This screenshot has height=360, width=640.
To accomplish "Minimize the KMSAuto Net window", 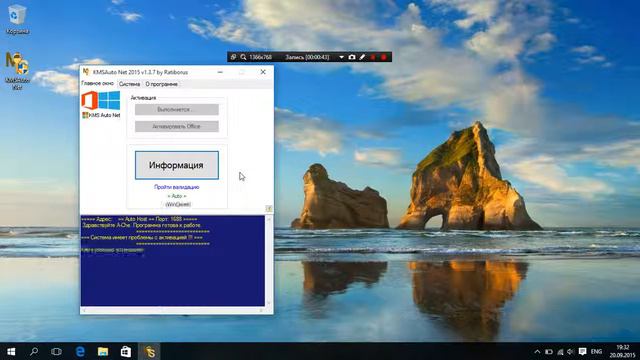I will click(x=220, y=72).
